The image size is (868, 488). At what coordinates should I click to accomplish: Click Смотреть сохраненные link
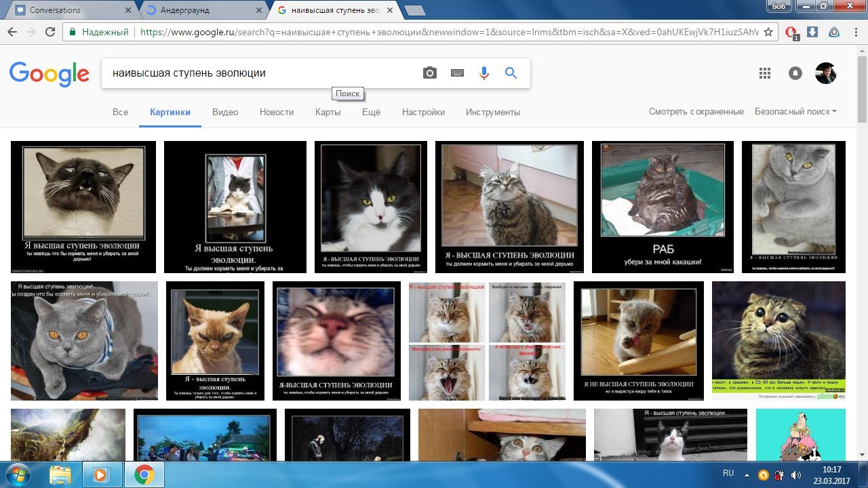click(x=696, y=112)
